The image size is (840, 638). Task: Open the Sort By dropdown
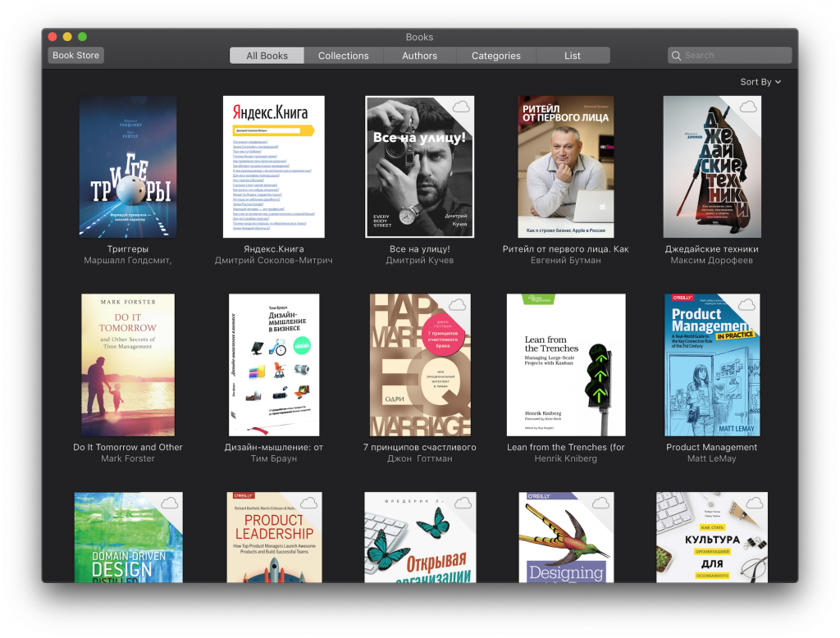[x=760, y=82]
